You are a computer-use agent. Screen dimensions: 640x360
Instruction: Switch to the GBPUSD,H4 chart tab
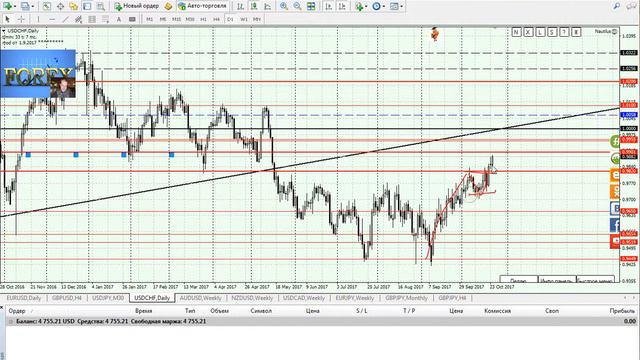(67, 298)
